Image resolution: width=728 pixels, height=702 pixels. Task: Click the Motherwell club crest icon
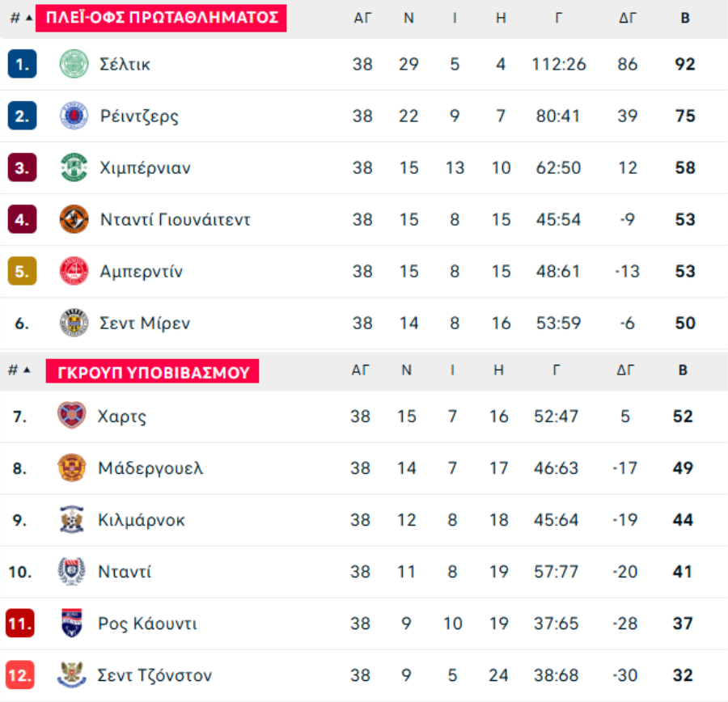(x=71, y=468)
